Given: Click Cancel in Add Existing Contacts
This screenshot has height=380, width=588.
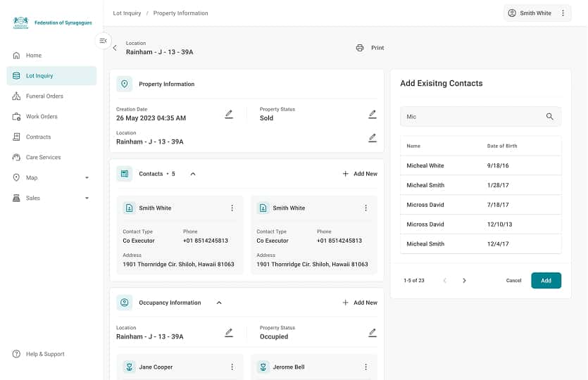Looking at the screenshot, I should tap(513, 281).
